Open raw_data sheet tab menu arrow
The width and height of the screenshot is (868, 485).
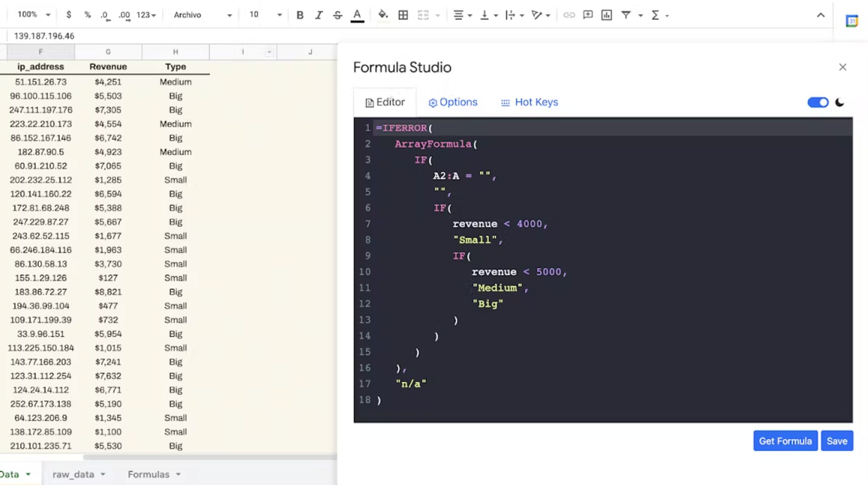coord(103,474)
